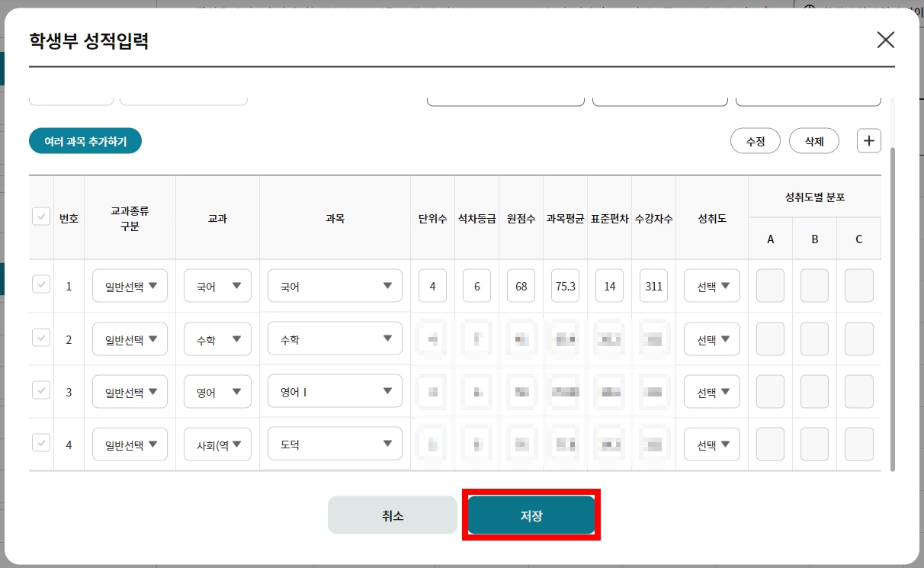
Task: Click the 삭제 button
Action: coord(814,141)
